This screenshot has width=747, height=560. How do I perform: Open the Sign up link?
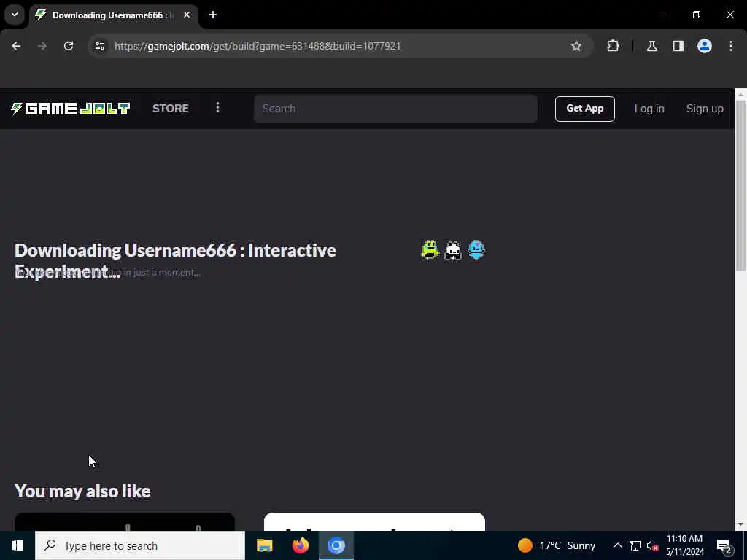(x=705, y=109)
